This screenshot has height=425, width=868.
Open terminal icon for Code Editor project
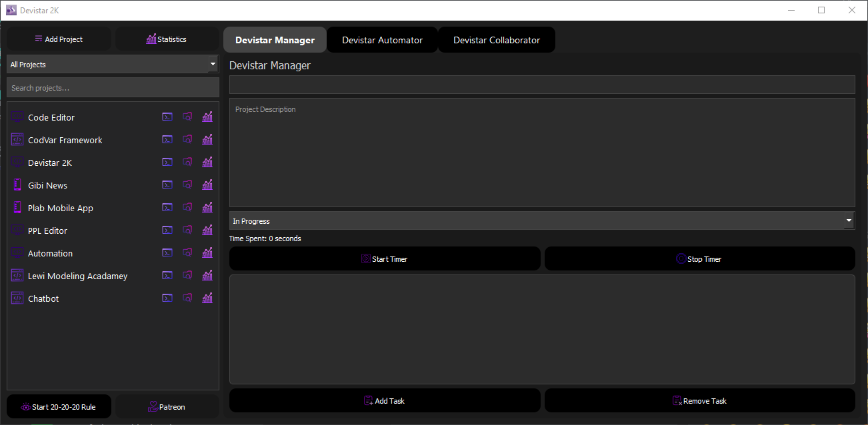point(167,117)
